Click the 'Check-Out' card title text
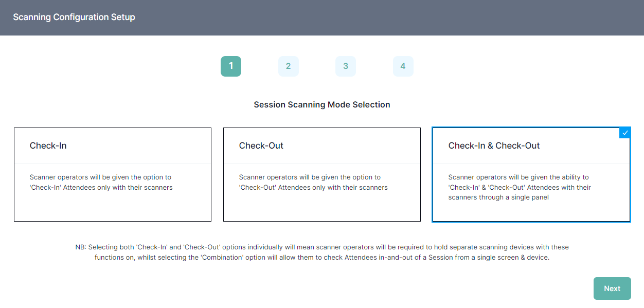 tap(261, 146)
